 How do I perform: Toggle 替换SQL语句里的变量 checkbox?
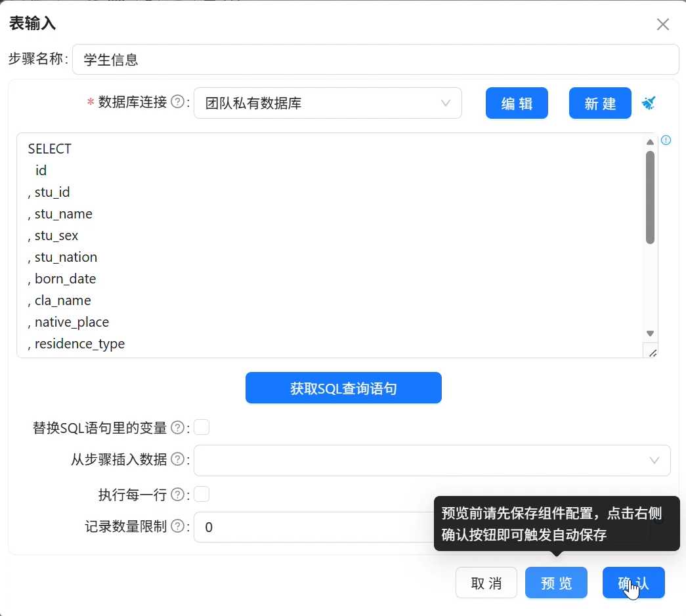pos(202,427)
